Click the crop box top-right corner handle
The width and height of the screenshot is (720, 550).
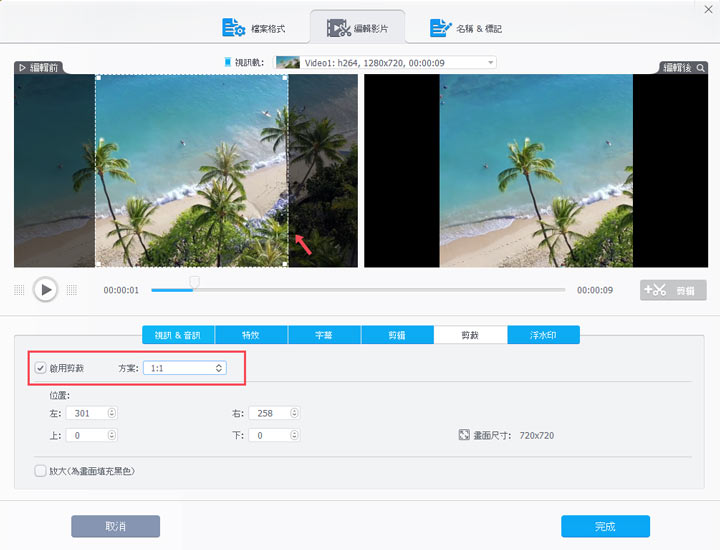pos(285,78)
